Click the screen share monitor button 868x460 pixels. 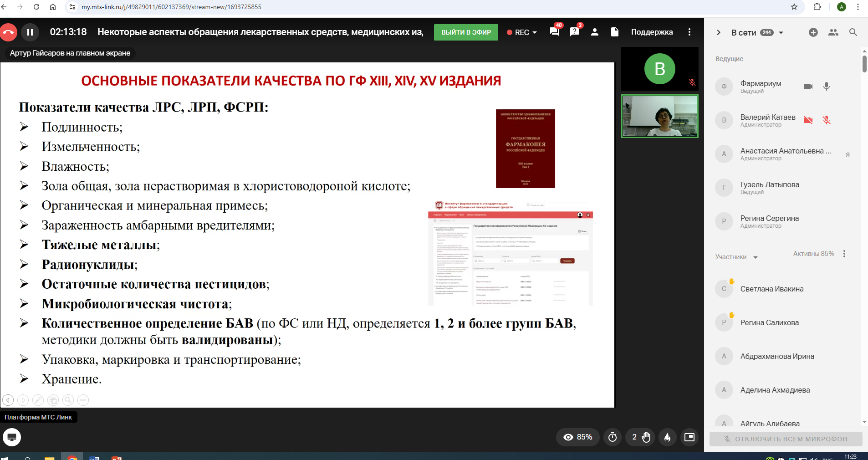[x=12, y=437]
